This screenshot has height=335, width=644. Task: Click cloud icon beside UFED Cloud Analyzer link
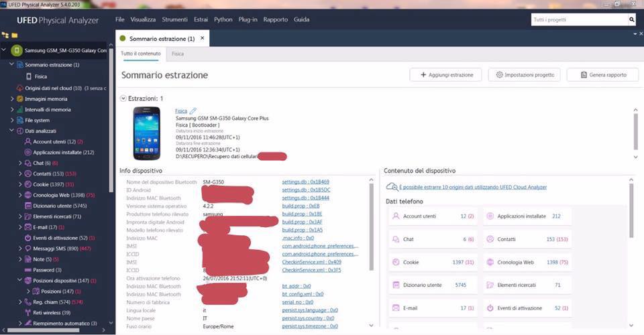392,187
